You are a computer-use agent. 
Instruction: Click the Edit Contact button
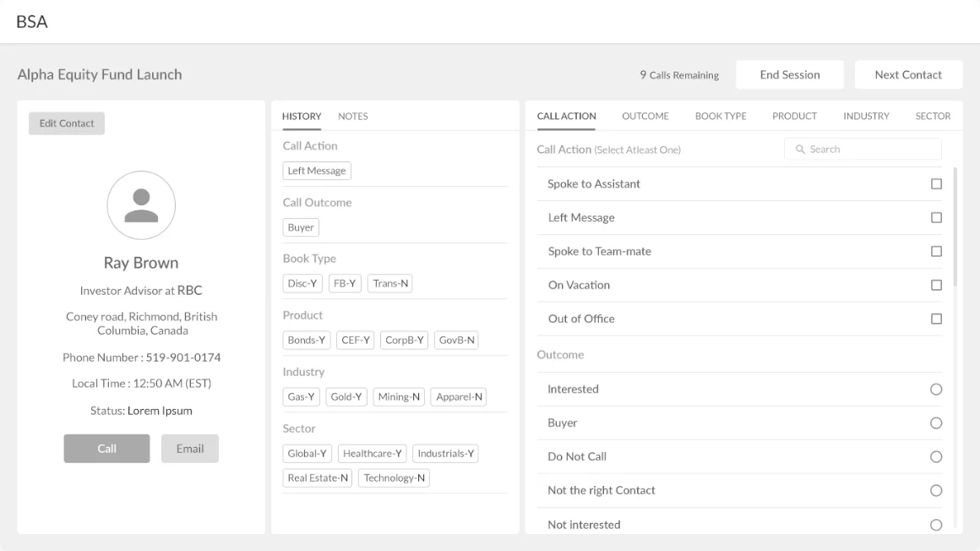[67, 123]
